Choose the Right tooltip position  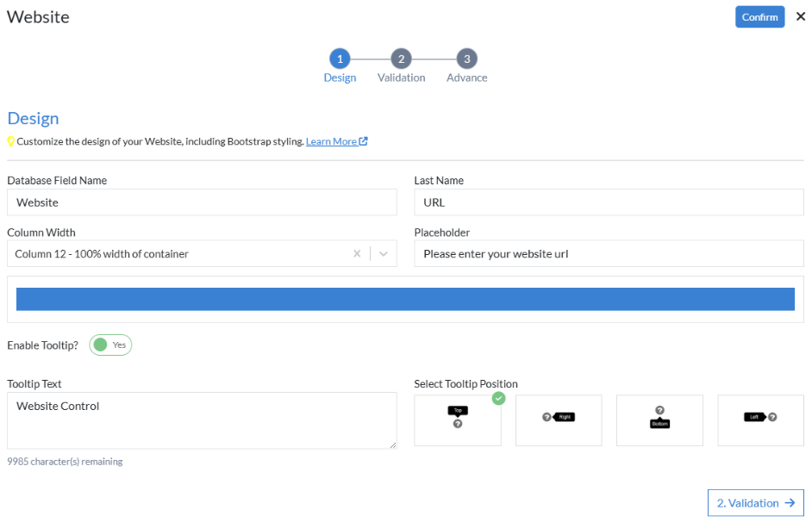pyautogui.click(x=559, y=420)
